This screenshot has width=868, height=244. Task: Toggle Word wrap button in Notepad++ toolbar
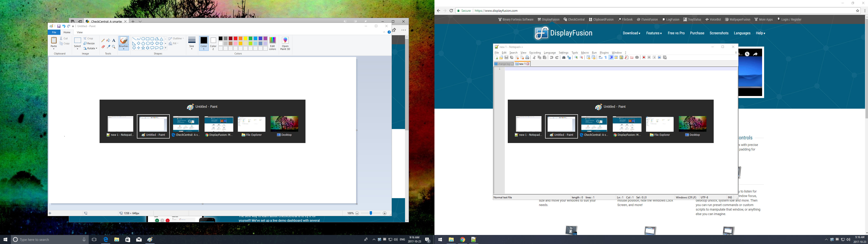click(601, 58)
